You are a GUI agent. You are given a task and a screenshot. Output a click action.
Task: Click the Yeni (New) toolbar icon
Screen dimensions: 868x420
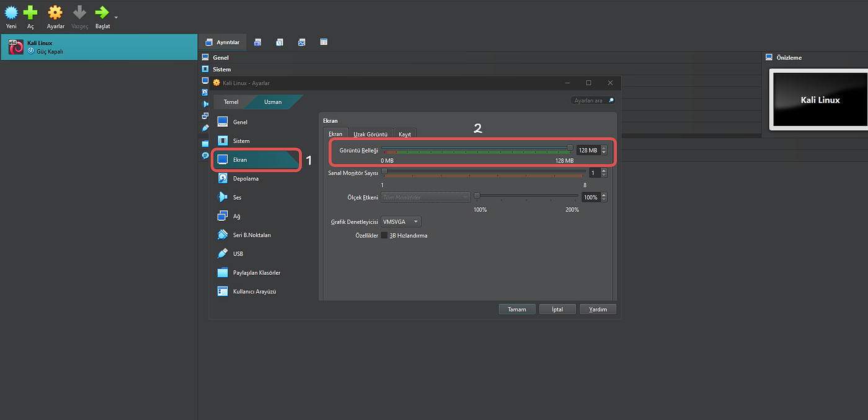tap(11, 12)
